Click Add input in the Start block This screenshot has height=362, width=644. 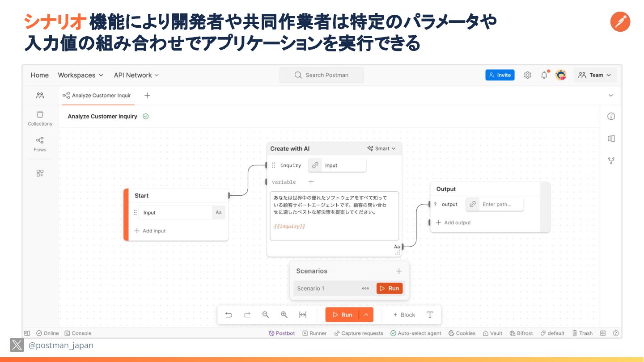tap(150, 231)
